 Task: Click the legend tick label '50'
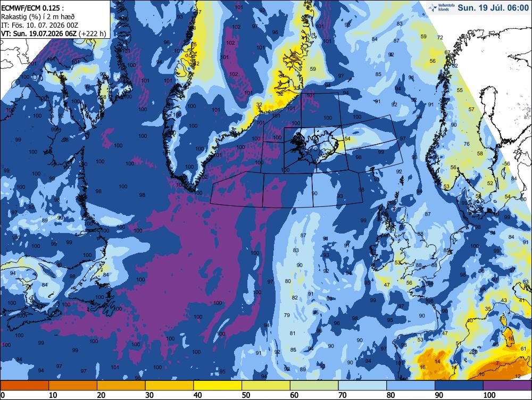(x=246, y=395)
